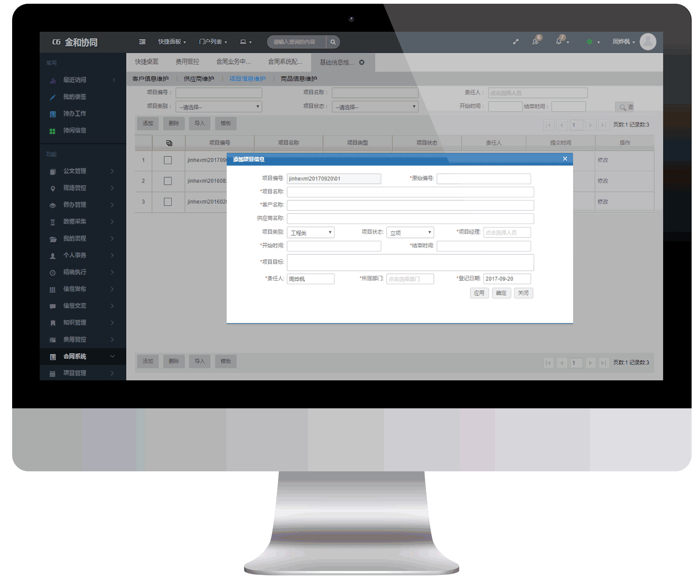Open the 项目状态 filter dropdown

pos(375,107)
